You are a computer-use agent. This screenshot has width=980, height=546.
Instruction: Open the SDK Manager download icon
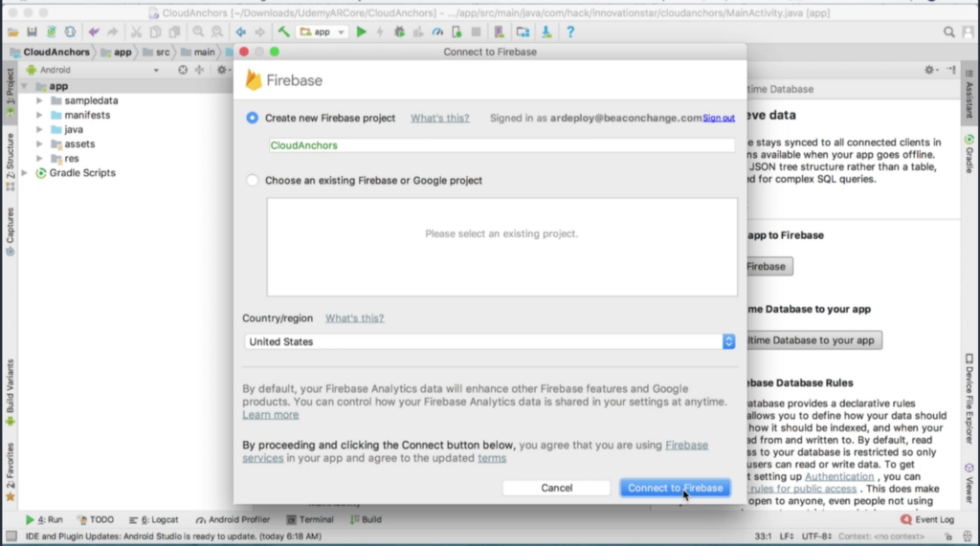point(546,32)
